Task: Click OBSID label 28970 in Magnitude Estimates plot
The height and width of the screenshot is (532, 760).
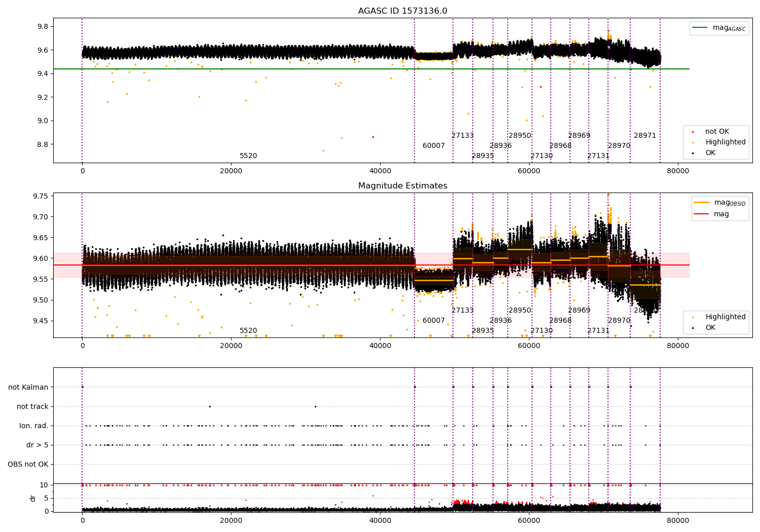Action: (619, 321)
